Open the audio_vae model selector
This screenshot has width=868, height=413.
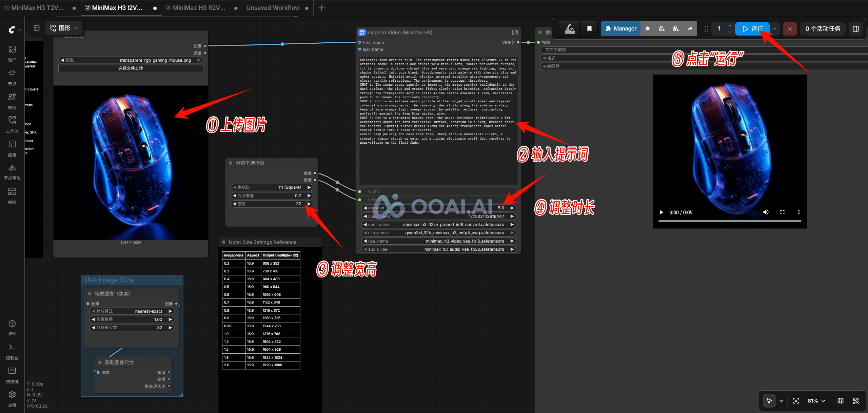tap(438, 249)
